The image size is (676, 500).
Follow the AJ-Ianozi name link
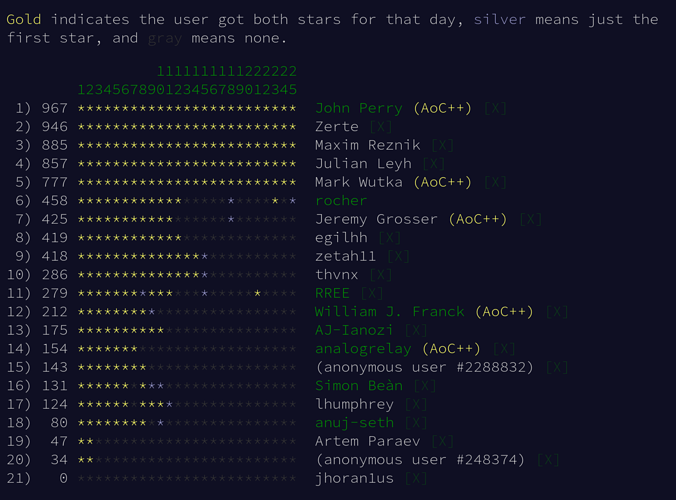point(354,331)
